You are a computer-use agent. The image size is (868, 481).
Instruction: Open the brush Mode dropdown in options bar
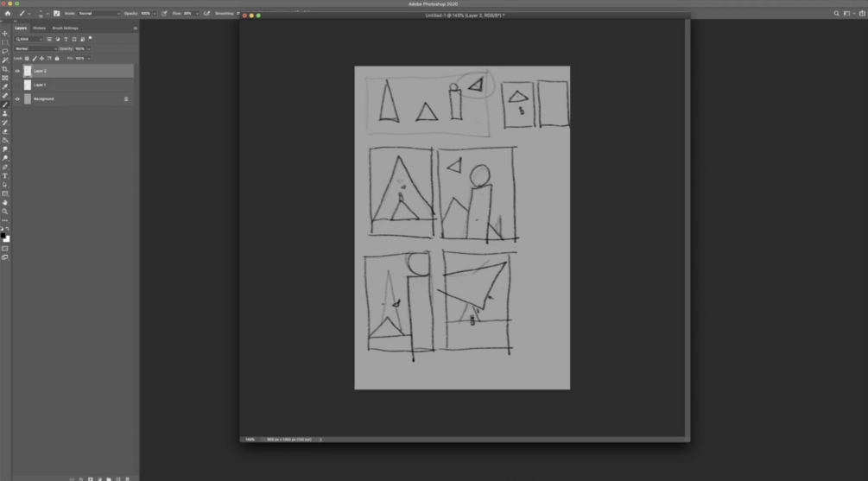99,13
